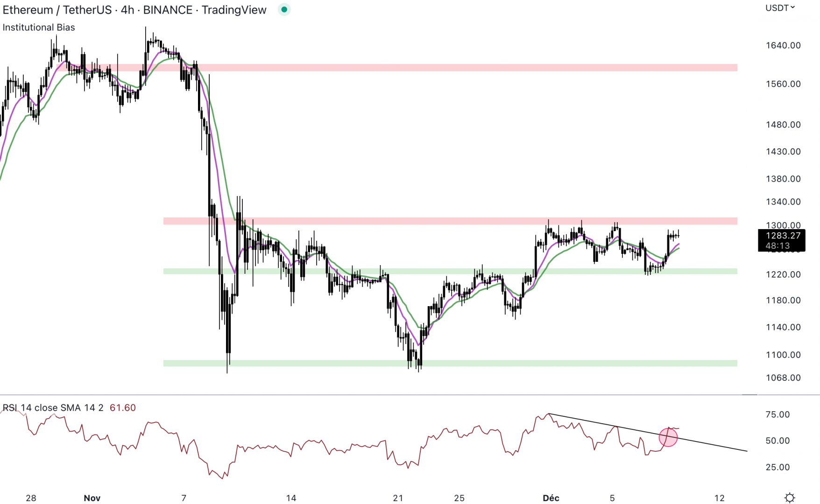Click the current price label 1283.27
The height and width of the screenshot is (504, 820).
click(783, 236)
